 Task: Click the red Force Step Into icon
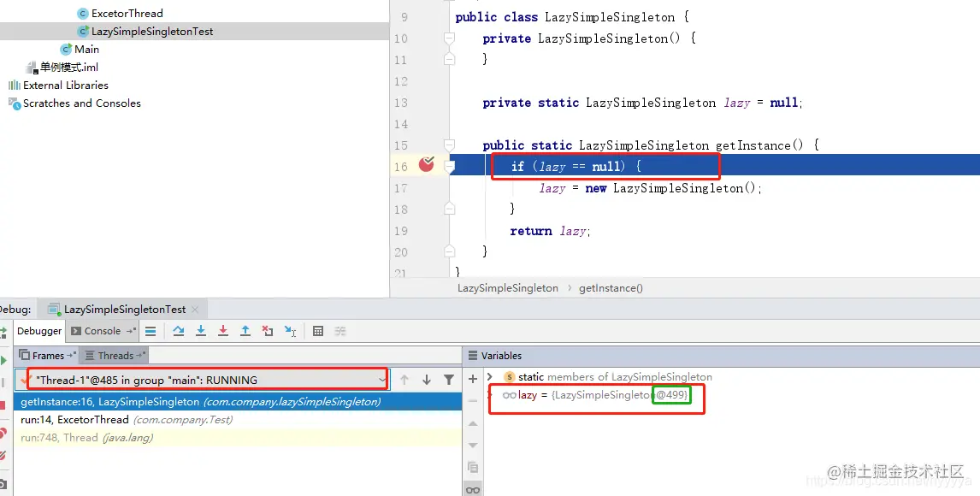(223, 331)
